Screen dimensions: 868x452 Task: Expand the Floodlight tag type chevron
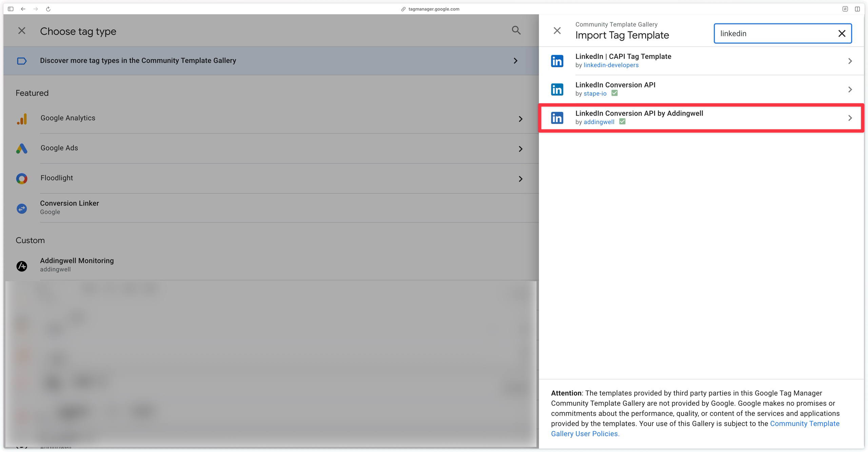pos(520,179)
